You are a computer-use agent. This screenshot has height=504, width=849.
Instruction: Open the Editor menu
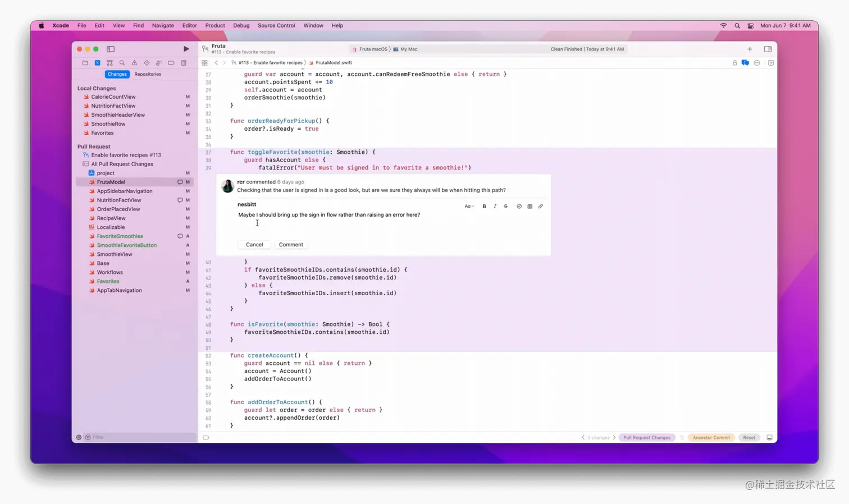point(190,25)
